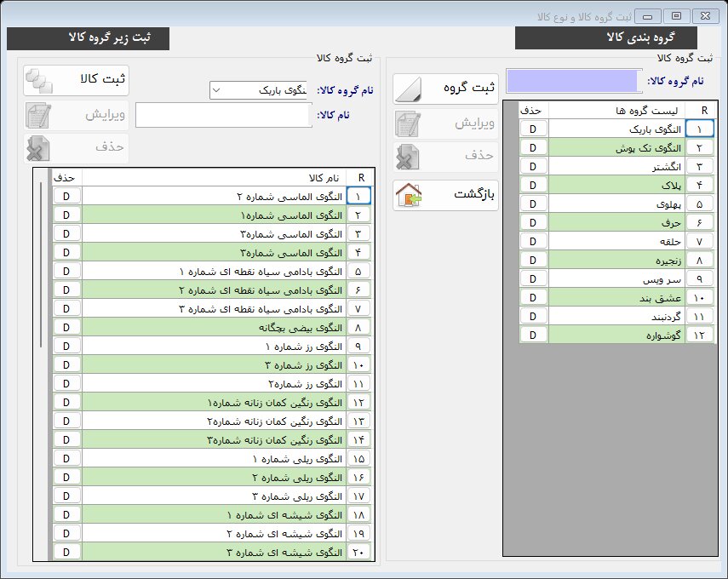Click the scrollbar of the items list
This screenshot has height=579, width=728.
coord(41,265)
